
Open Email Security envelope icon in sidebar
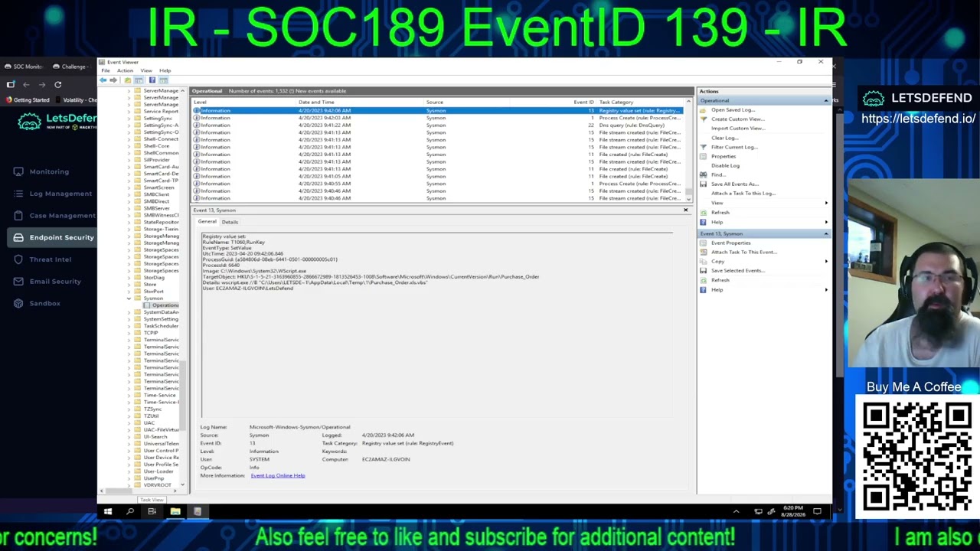pyautogui.click(x=18, y=282)
